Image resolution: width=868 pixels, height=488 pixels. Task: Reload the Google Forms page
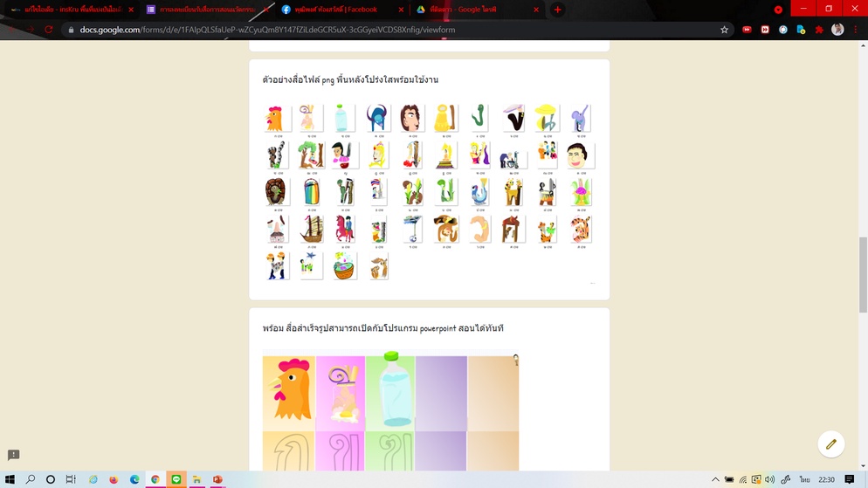click(49, 30)
